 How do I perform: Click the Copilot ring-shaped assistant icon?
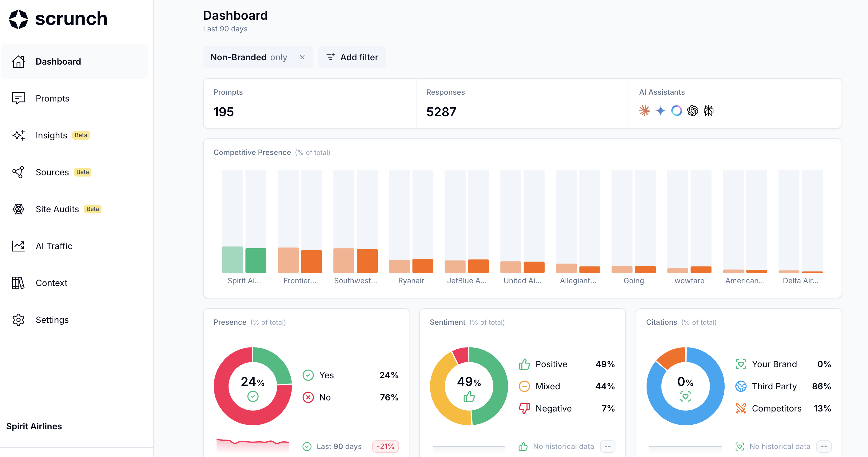coord(676,111)
